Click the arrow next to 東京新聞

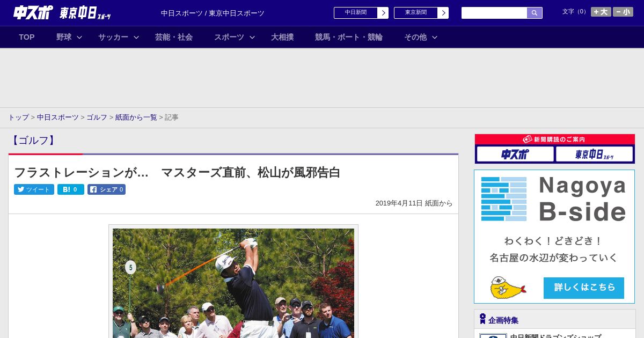(443, 13)
